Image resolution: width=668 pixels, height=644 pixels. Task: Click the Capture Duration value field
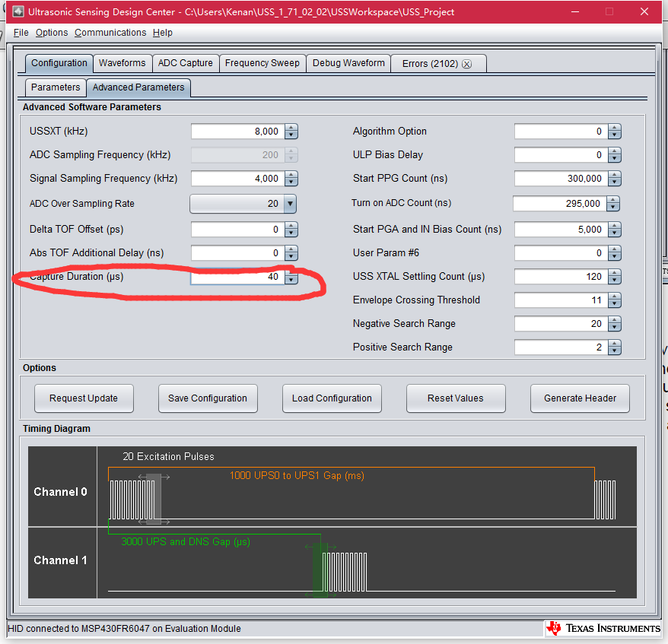coord(237,277)
